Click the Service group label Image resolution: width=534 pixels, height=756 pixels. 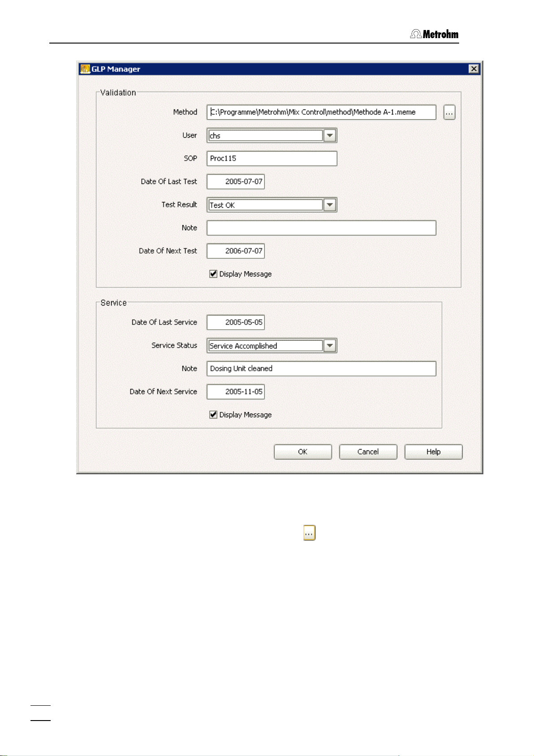point(113,303)
